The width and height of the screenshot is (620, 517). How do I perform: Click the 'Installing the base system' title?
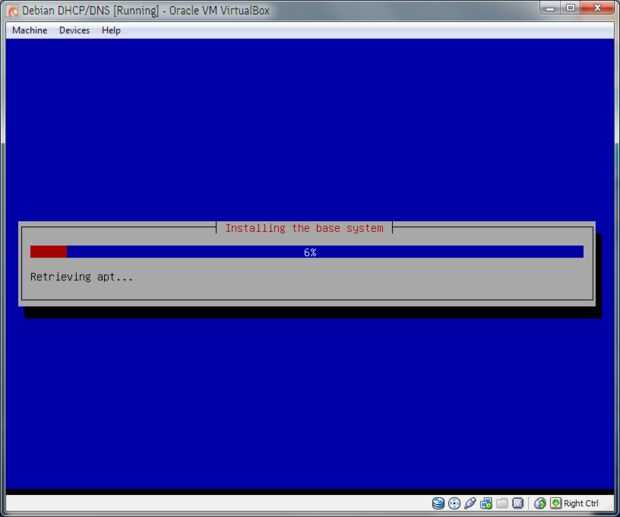[304, 228]
